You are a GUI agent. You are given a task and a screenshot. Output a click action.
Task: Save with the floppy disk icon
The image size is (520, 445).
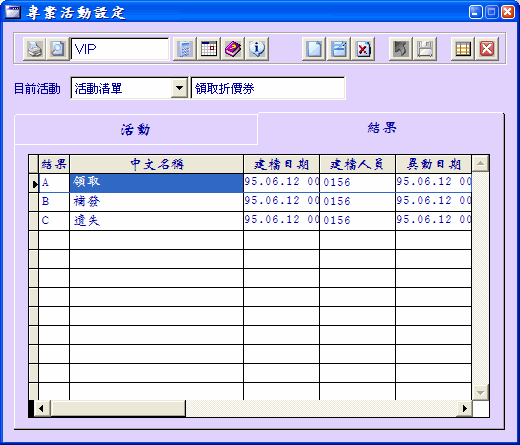(425, 49)
